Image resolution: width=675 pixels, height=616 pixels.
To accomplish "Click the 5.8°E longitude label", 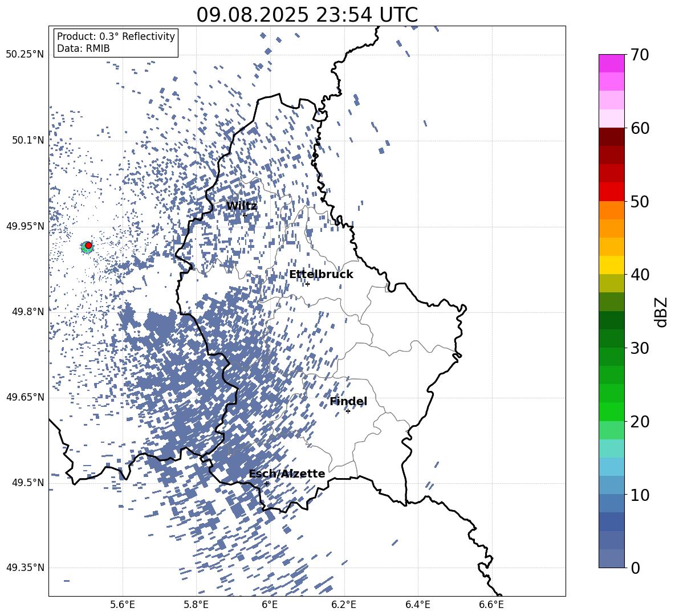I will pos(196,605).
